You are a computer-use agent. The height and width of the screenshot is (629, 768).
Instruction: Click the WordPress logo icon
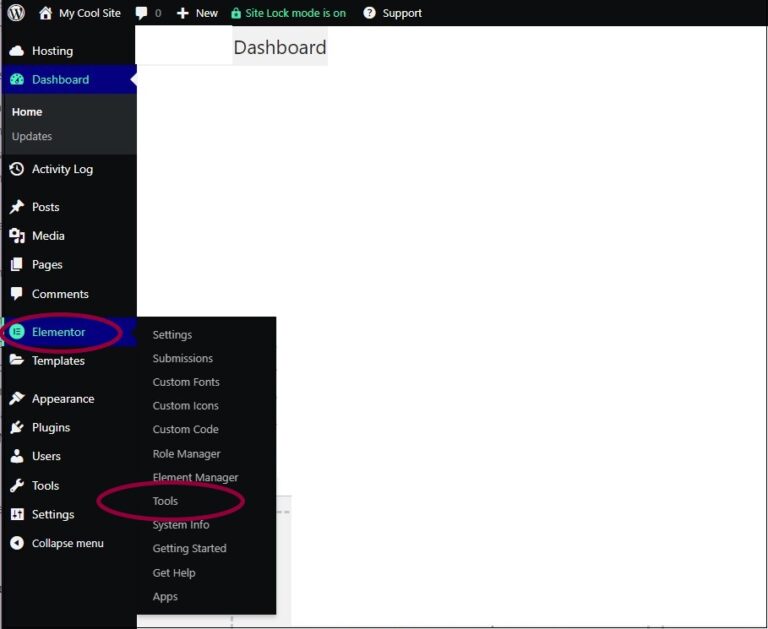[x=16, y=13]
